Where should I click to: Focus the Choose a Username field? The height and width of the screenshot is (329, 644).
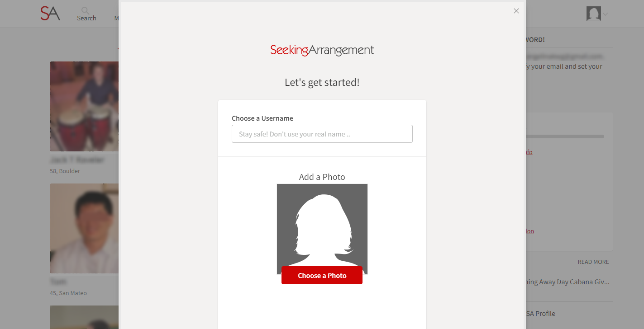point(322,134)
